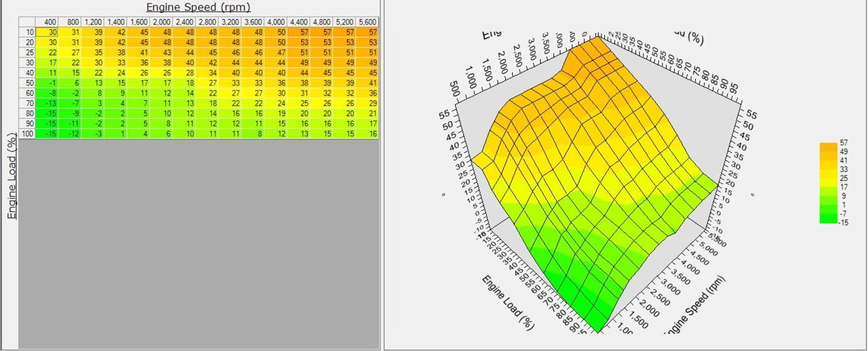868x351 pixels.
Task: Select the load 80 row header
Action: point(27,113)
